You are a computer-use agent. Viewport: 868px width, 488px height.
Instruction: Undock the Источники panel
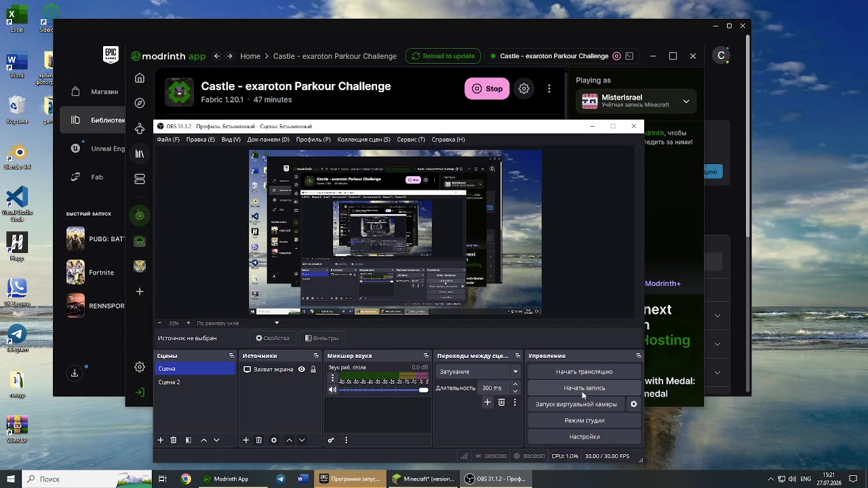316,356
